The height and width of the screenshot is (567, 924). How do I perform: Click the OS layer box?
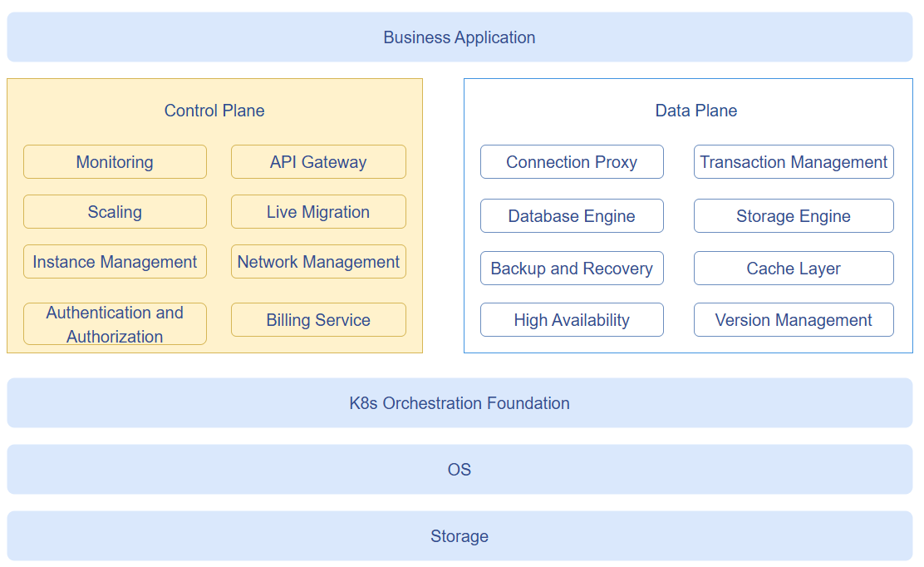[x=460, y=470]
